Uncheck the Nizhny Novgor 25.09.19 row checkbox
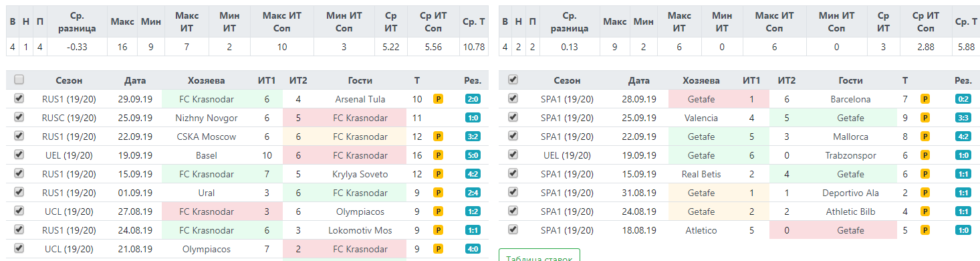 pos(19,117)
